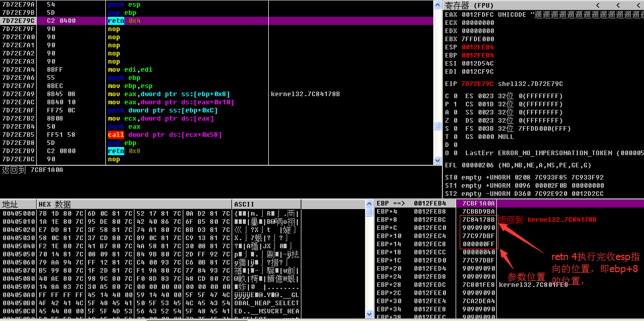Click the stack pane scroll-up arrow
The width and height of the screenshot is (644, 321).
[x=369, y=203]
